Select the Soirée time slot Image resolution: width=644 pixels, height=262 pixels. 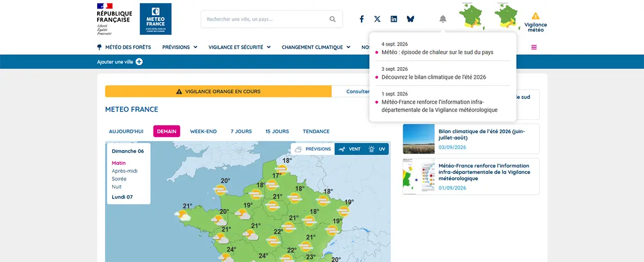point(120,179)
